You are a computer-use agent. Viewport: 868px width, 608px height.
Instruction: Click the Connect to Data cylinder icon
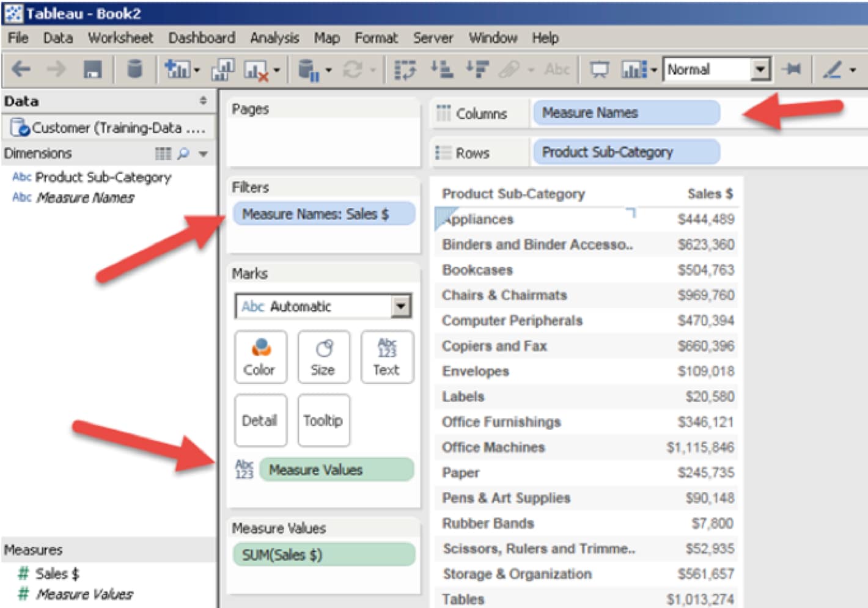click(134, 70)
